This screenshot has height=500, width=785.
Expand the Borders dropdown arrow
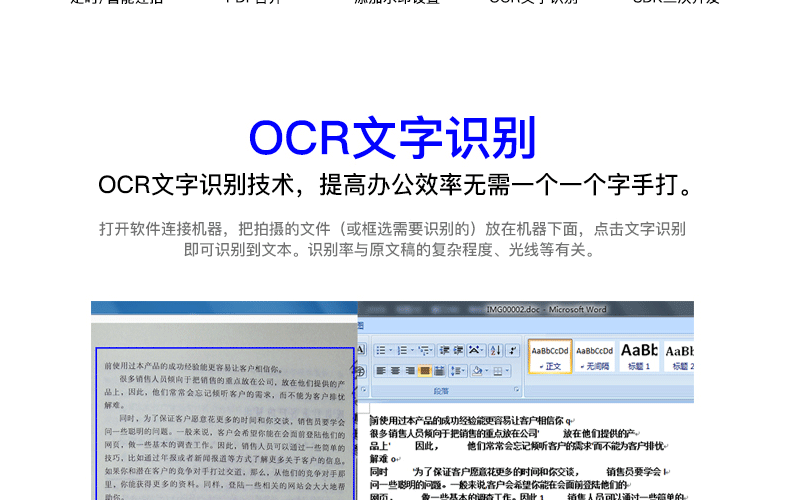[x=507, y=371]
